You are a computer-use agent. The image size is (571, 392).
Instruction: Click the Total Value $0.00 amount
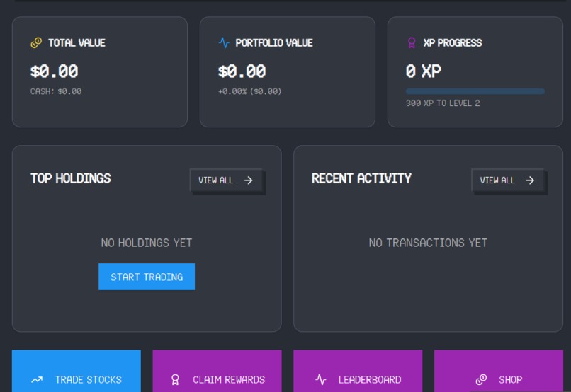point(55,71)
